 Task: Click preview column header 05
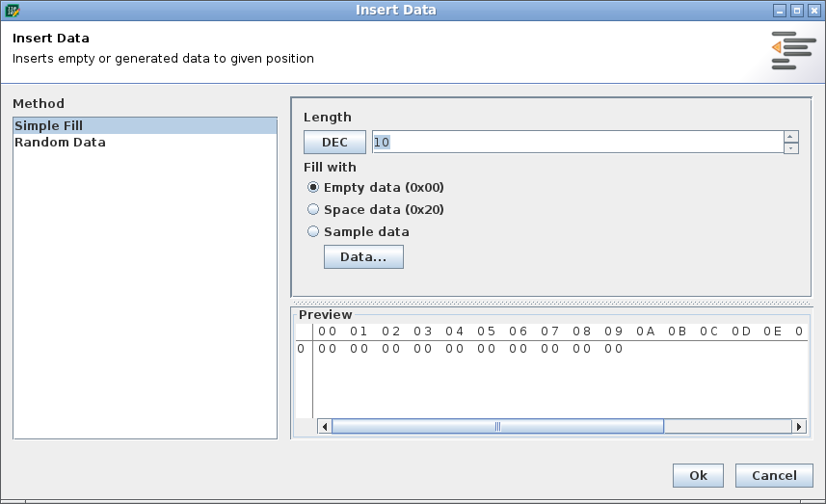coord(486,332)
